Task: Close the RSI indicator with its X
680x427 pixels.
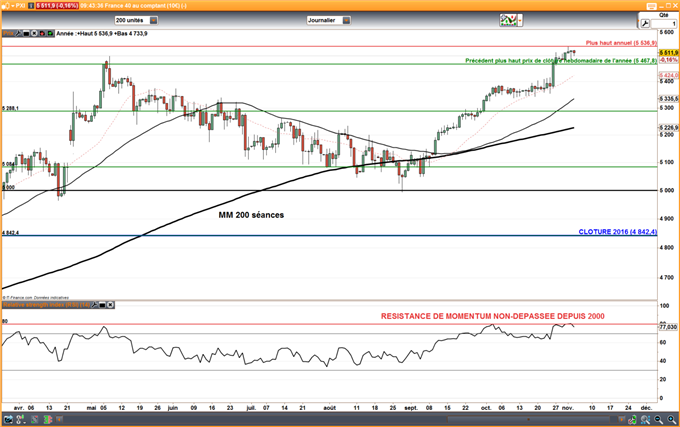Action: (x=111, y=305)
